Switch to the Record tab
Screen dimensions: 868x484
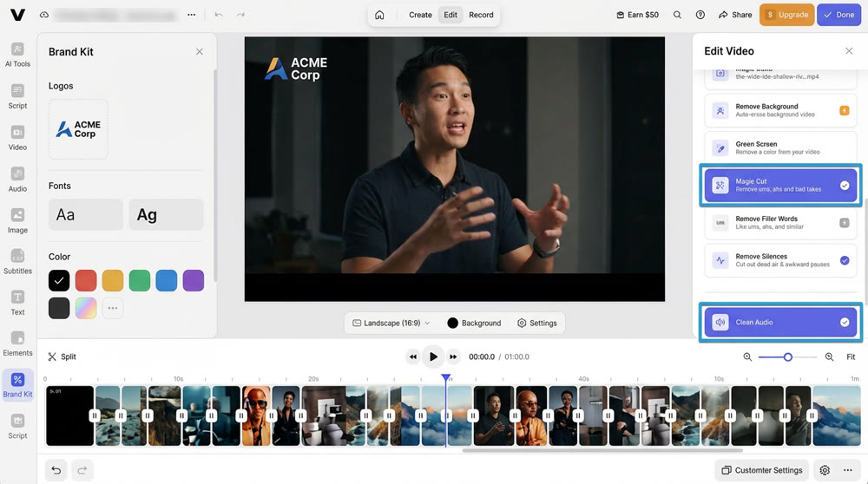(481, 15)
